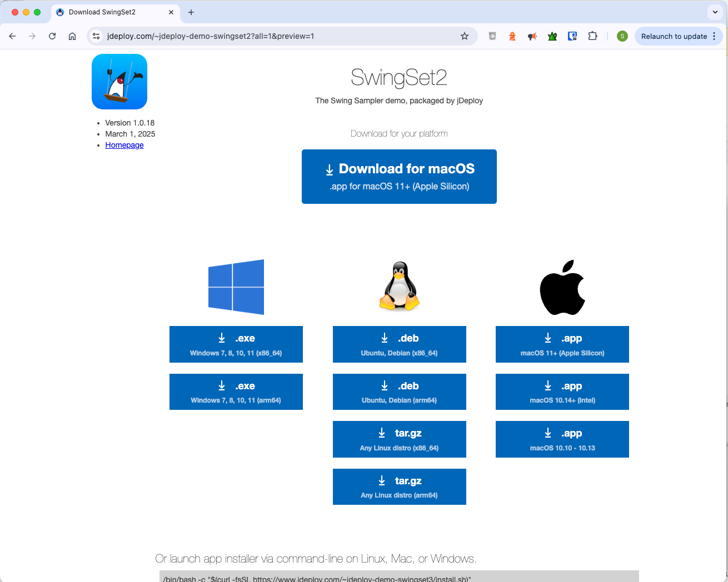
Task: Click the Download for macOS button
Action: [399, 176]
